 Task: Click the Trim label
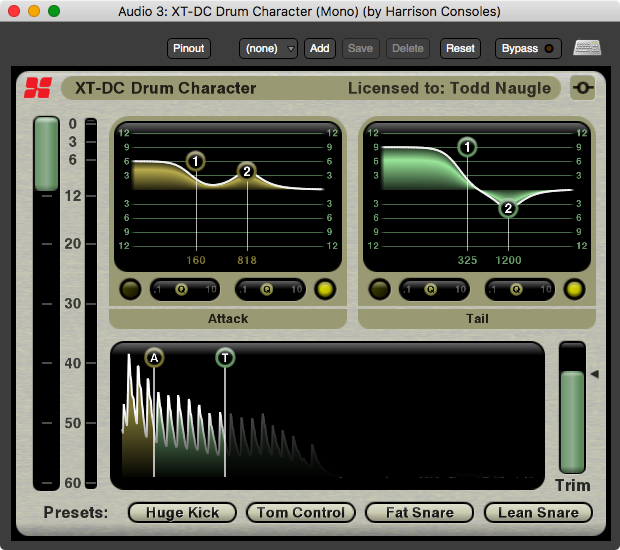tap(573, 485)
